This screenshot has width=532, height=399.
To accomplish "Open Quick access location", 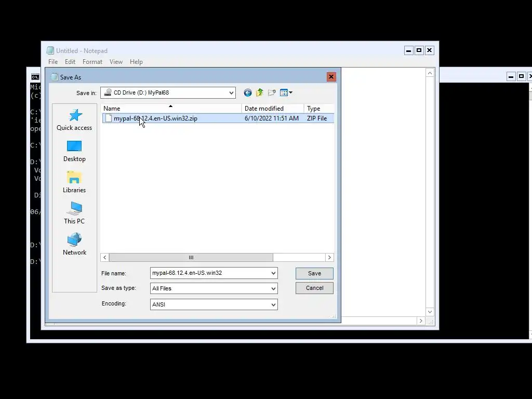I will click(74, 120).
